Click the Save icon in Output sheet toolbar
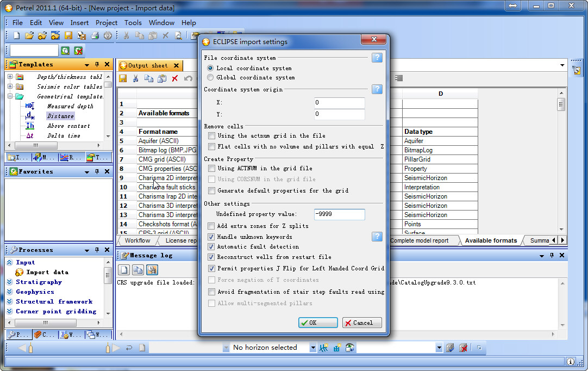Image resolution: width=588 pixels, height=371 pixels. [123, 78]
